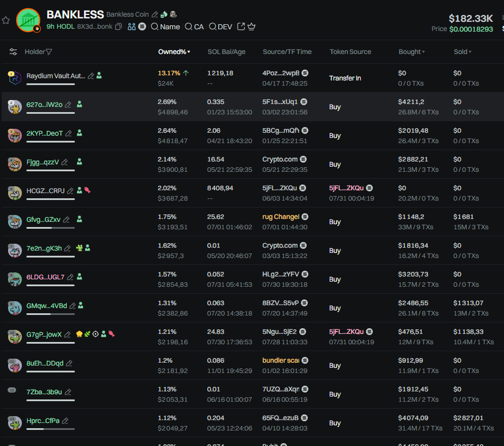504x446 pixels.
Task: Edit the Bankless Coin remark with the pencil icon
Action: [155, 14]
